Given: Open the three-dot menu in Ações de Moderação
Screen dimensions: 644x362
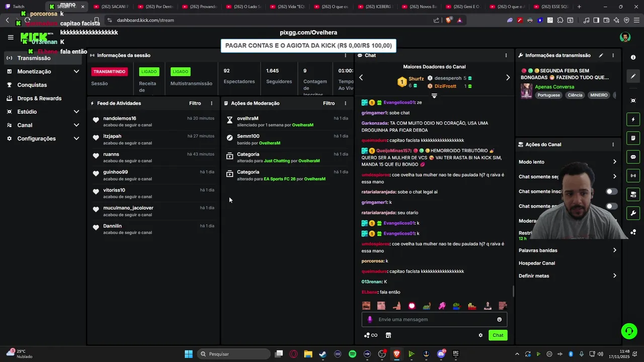Looking at the screenshot, I should (x=345, y=103).
